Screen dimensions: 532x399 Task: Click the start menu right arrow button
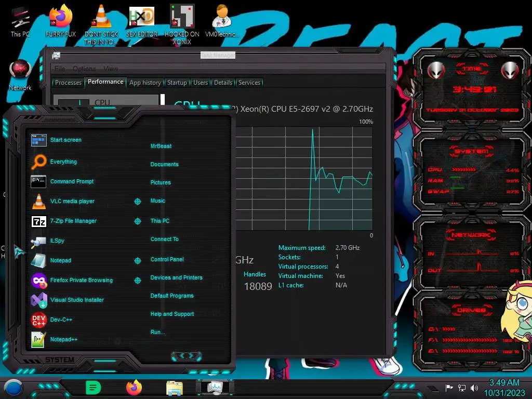(x=191, y=355)
